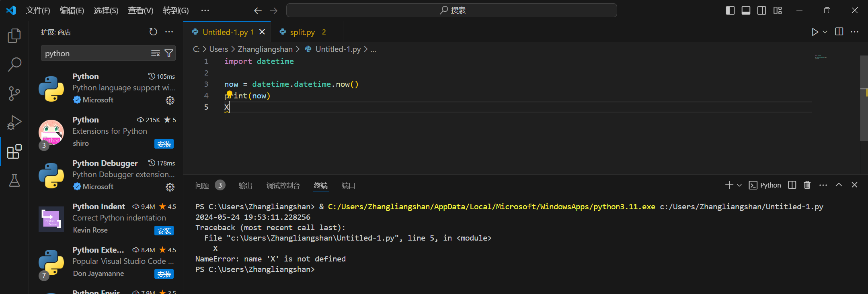868x294 pixels.
Task: Close the Untitled-1.py tab
Action: pyautogui.click(x=262, y=32)
